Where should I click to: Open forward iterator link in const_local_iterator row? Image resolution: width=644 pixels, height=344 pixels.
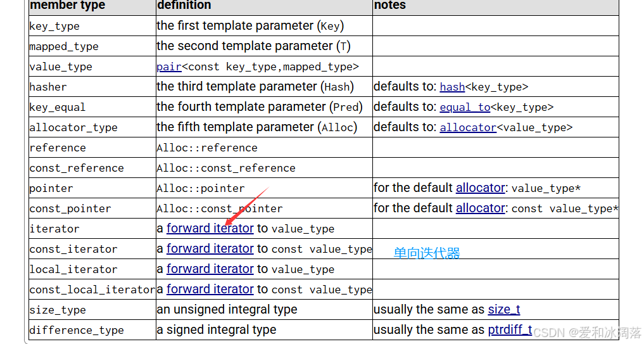click(210, 289)
